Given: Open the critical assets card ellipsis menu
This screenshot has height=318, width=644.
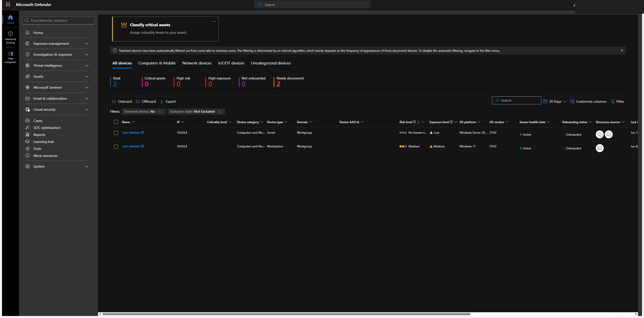Looking at the screenshot, I should pos(214,21).
